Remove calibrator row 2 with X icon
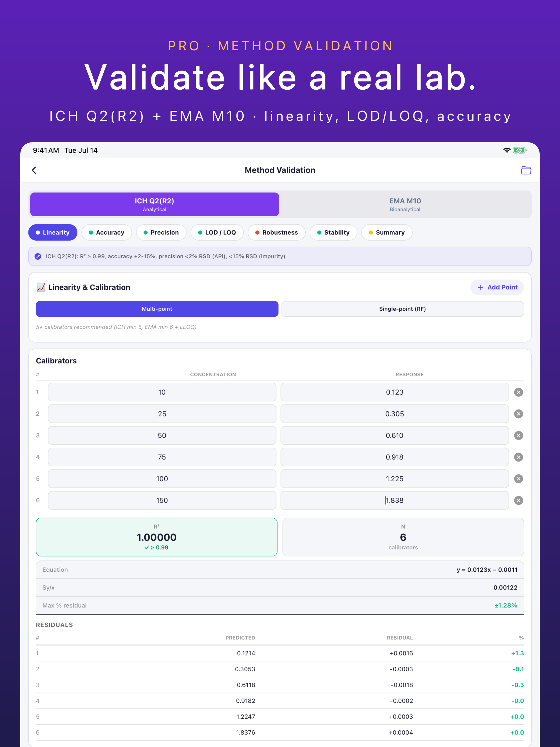 tap(518, 414)
